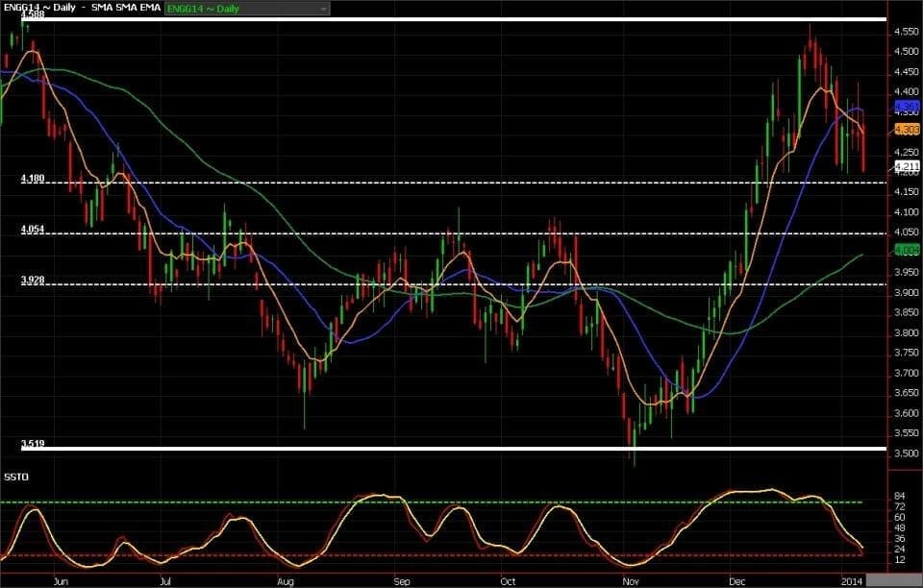Click the Jun date axis marker

point(60,581)
